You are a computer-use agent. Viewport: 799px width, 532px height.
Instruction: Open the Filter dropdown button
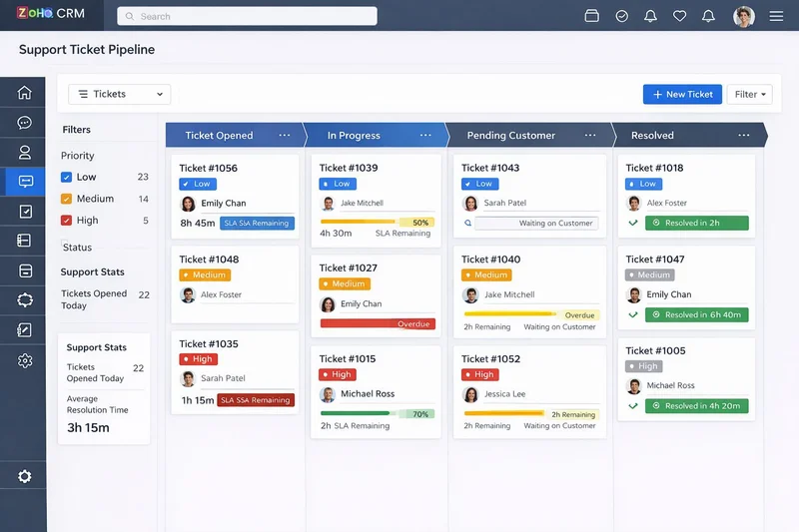[750, 95]
